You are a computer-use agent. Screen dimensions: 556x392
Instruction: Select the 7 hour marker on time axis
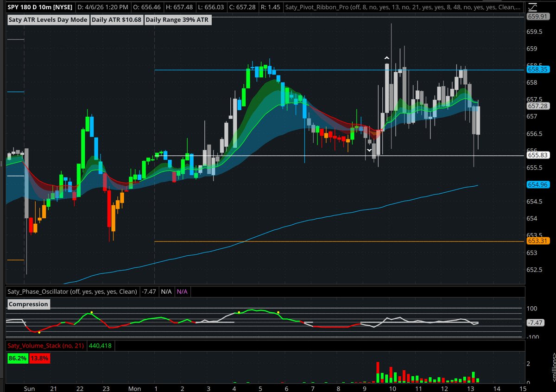tap(313, 388)
